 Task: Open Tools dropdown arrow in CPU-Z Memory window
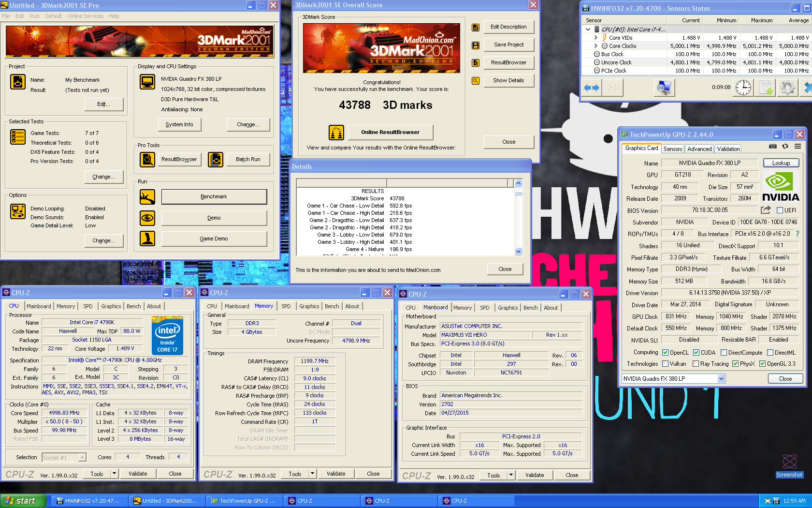(313, 474)
